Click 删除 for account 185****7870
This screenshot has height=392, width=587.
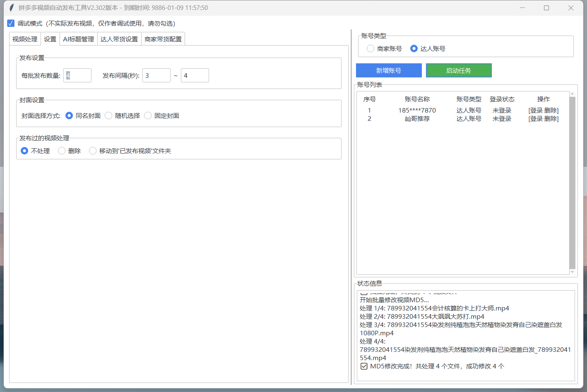[551, 111]
